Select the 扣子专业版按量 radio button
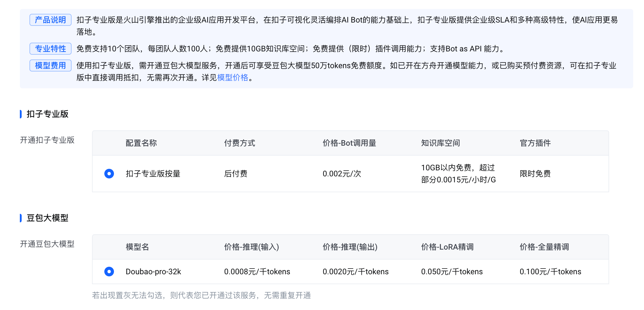This screenshot has width=644, height=310. (109, 174)
